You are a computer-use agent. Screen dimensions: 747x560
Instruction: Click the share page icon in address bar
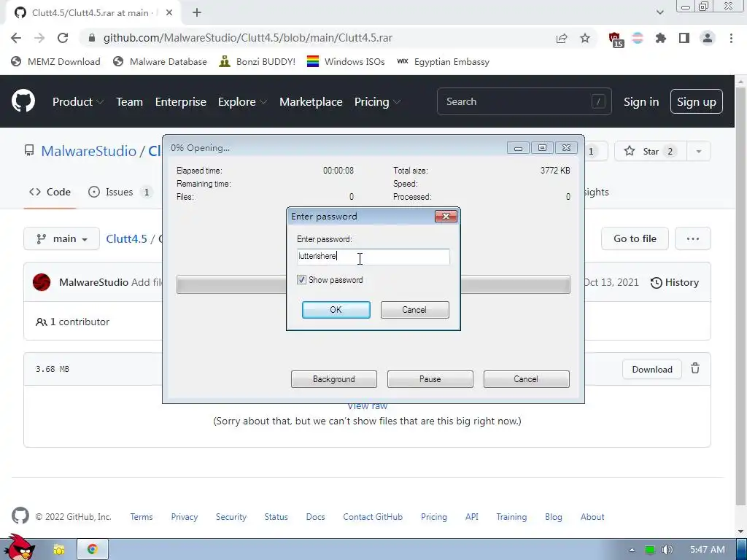pyautogui.click(x=562, y=38)
